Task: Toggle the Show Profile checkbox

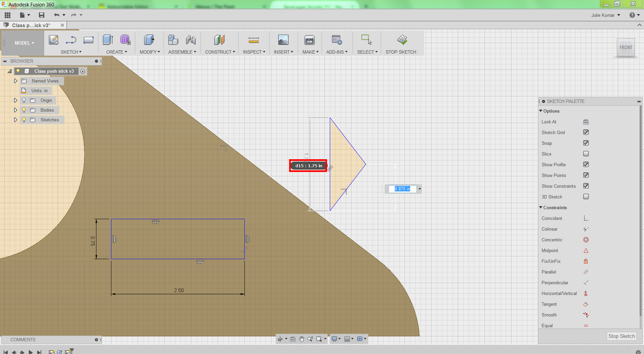Action: pyautogui.click(x=586, y=165)
